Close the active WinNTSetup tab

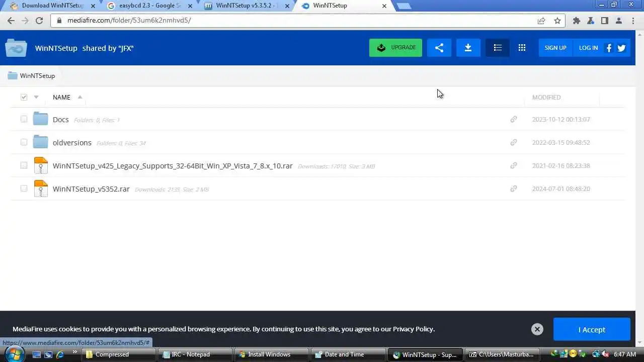click(384, 6)
